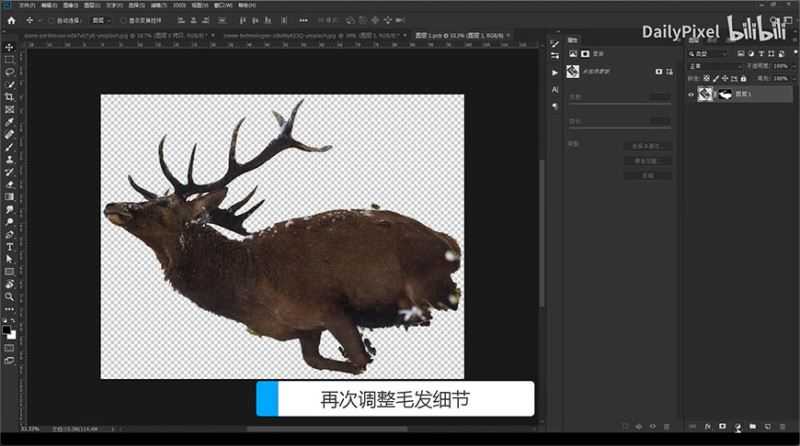The image size is (800, 446).
Task: Open the layer/group dropdown in options bar
Action: [x=99, y=20]
